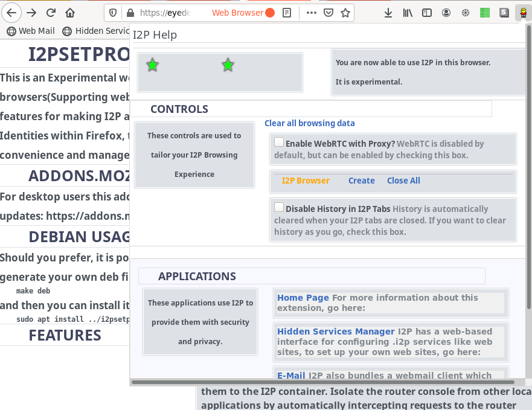Go to the browser home page
Viewport: 532px width, 410px height.
click(70, 13)
